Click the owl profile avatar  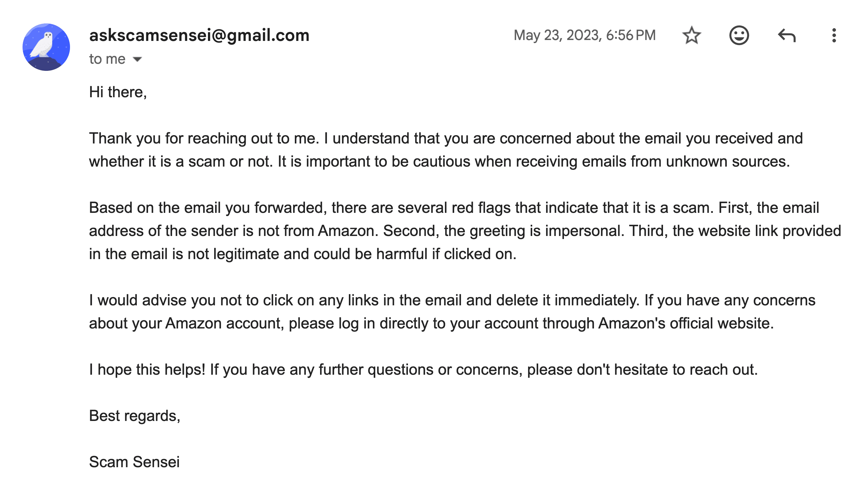click(46, 47)
